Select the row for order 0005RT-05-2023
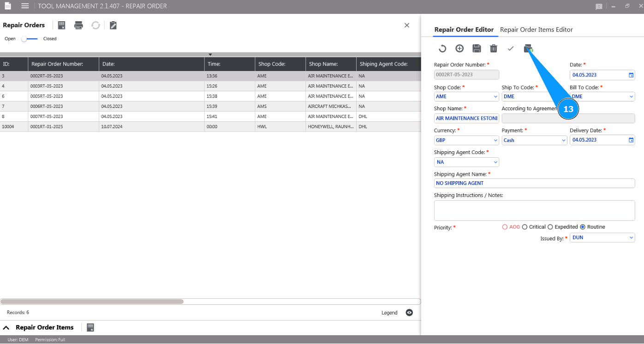Image resolution: width=644 pixels, height=344 pixels. (210, 96)
